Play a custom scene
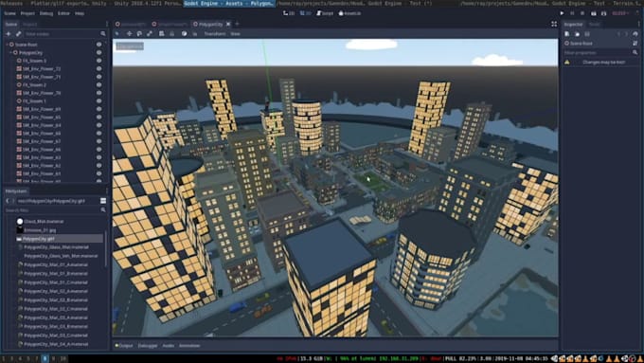This screenshot has width=644, height=363. 603,13
